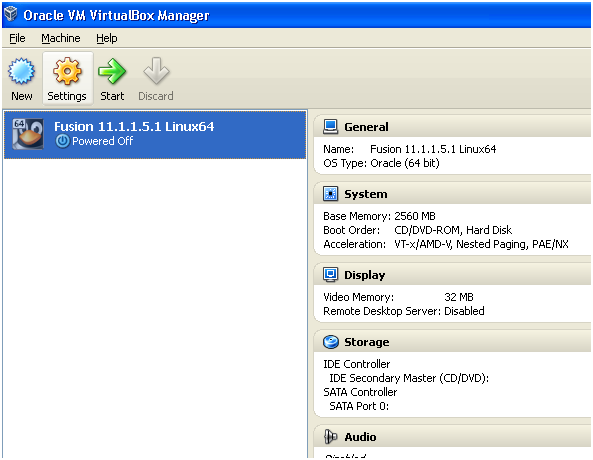Image resolution: width=593 pixels, height=460 pixels.
Task: Click the 'IDE Controller' storage line
Action: coord(357,364)
